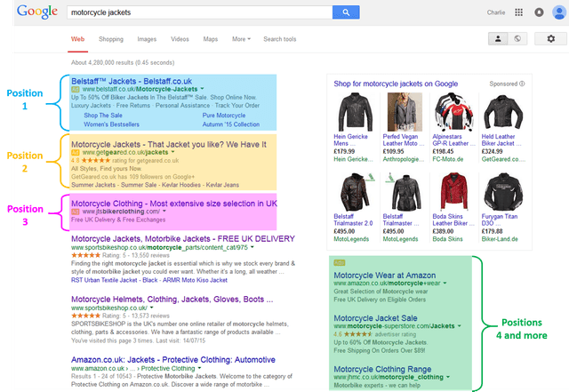Open Motorcycle Helmets, Clothing, Jackets result
The image size is (569, 392).
pyautogui.click(x=172, y=300)
